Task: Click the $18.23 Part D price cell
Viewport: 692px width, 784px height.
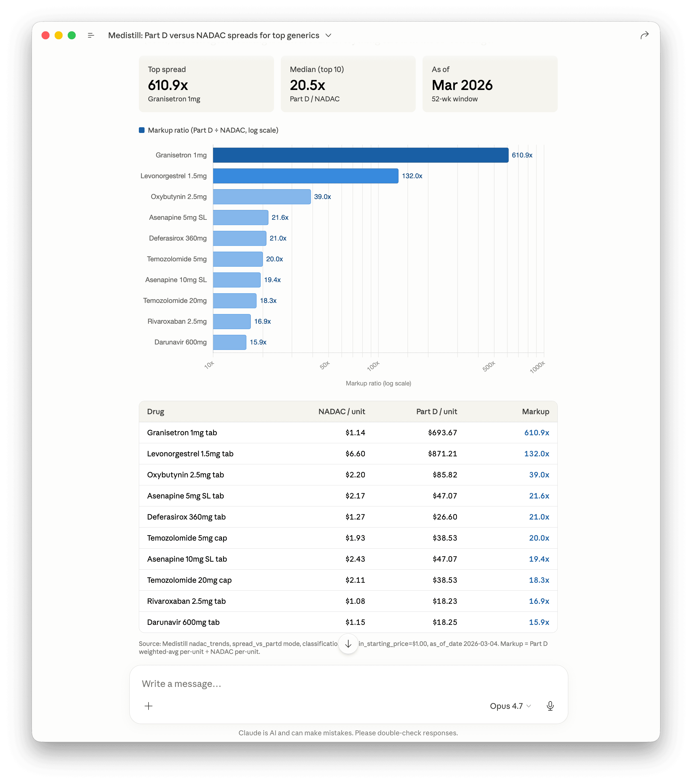Action: [445, 602]
